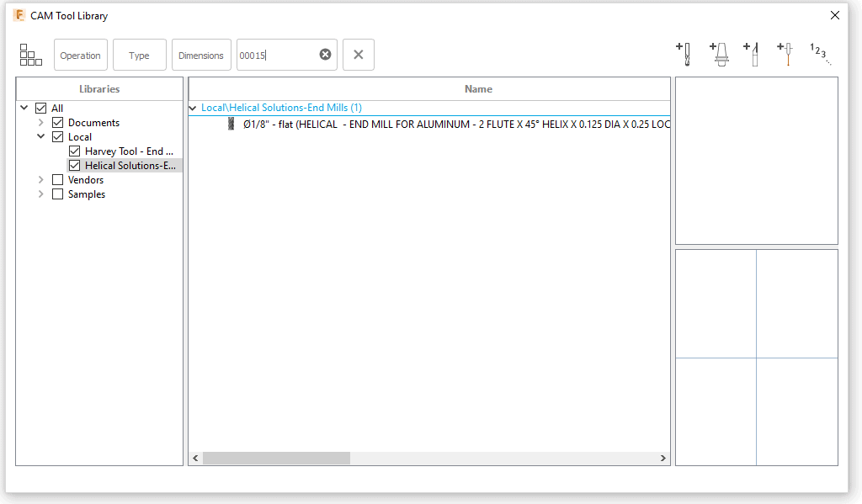Uncheck the Documents checkbox
862x504 pixels.
(58, 123)
